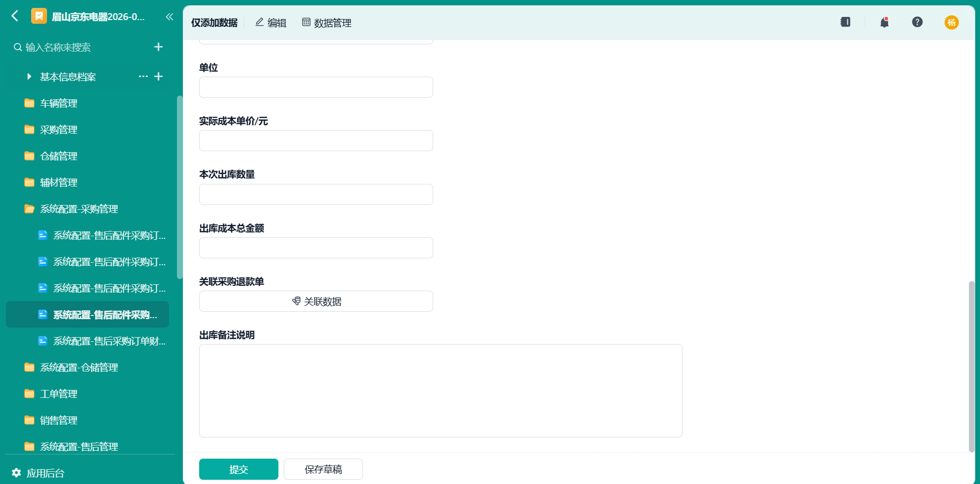Focus the 单位 input field

coord(316,87)
